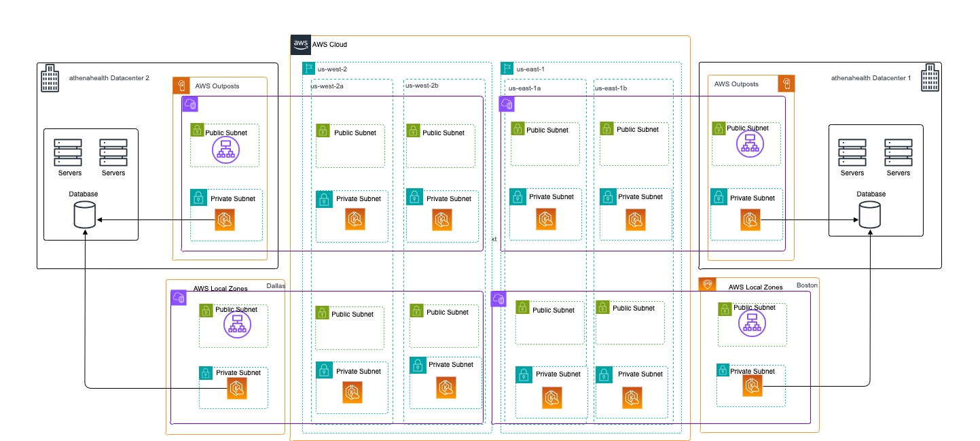Click the AWS Cloud logo icon
980x441 pixels.
(x=301, y=43)
